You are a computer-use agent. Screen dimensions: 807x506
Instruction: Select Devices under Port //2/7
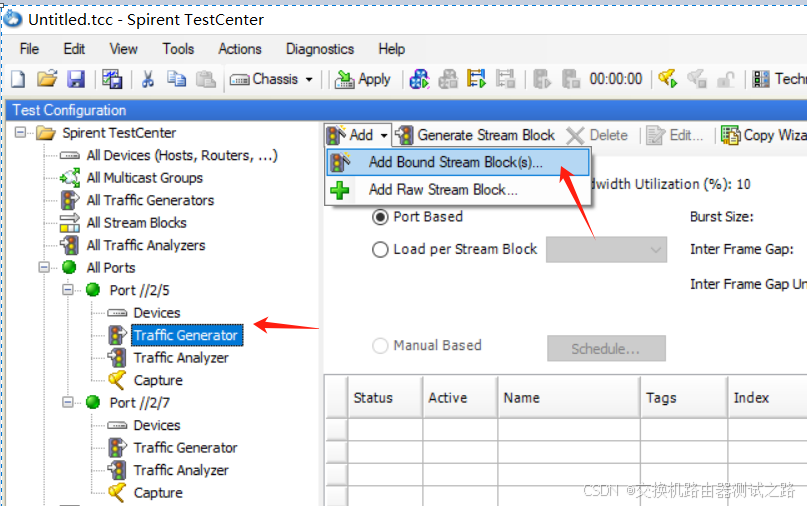pyautogui.click(x=156, y=425)
